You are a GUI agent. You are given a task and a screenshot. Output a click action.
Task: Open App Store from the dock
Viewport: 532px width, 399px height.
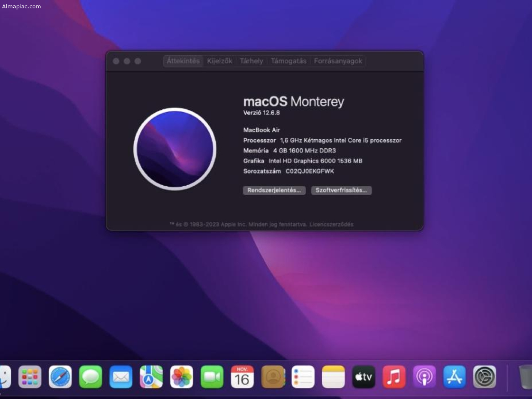(x=455, y=377)
